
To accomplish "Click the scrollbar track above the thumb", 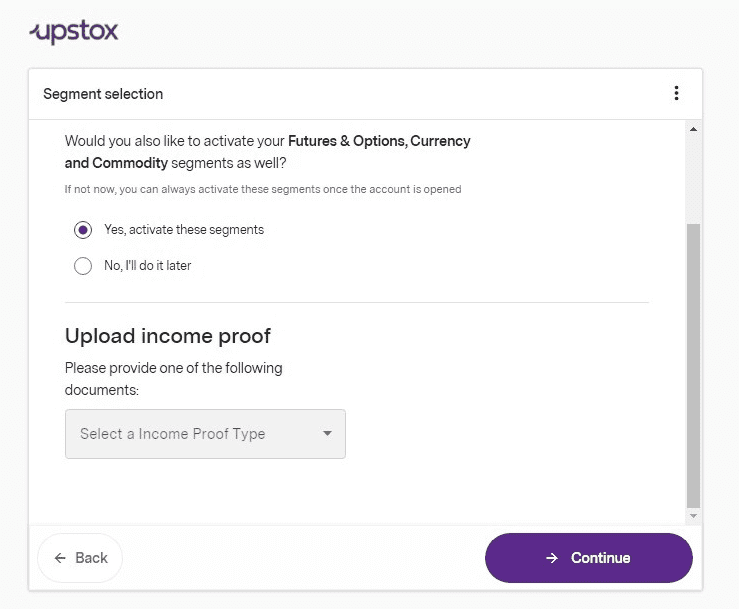I will (693, 179).
